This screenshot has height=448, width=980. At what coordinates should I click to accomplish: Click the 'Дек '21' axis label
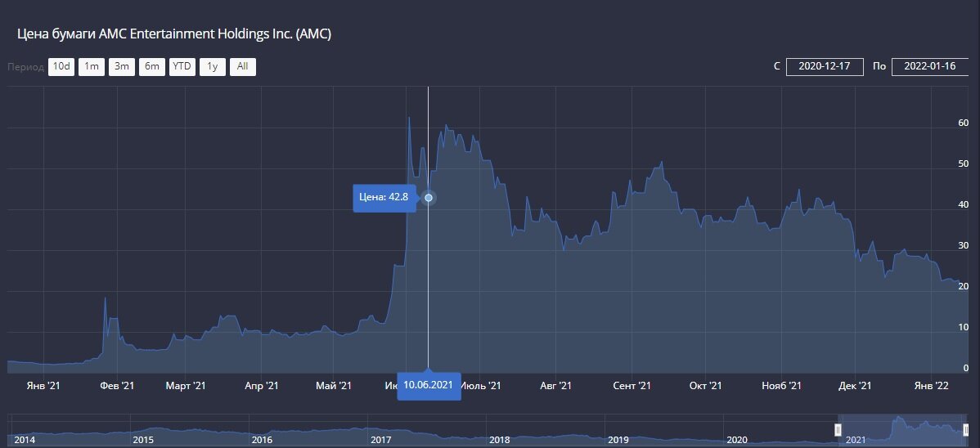pyautogui.click(x=855, y=386)
